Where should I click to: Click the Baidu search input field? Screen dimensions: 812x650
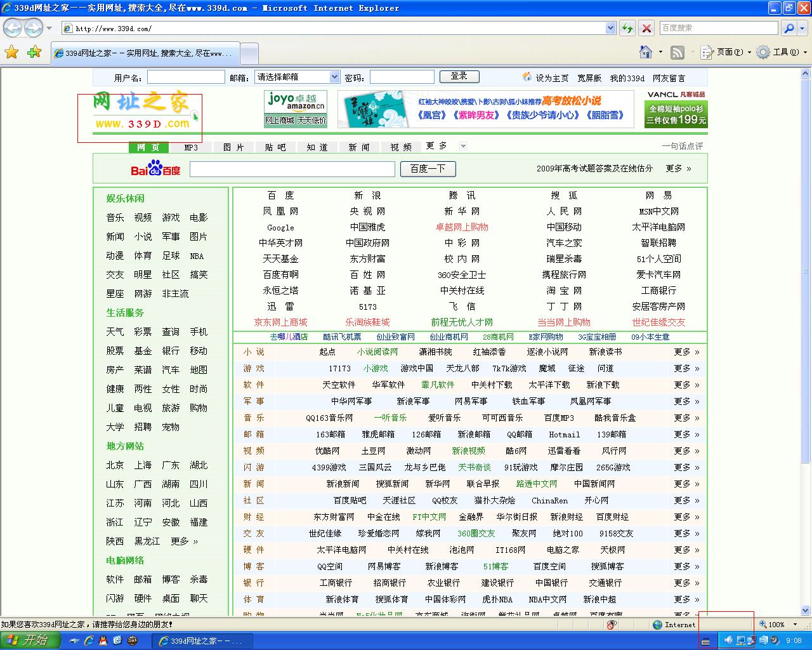click(x=292, y=169)
